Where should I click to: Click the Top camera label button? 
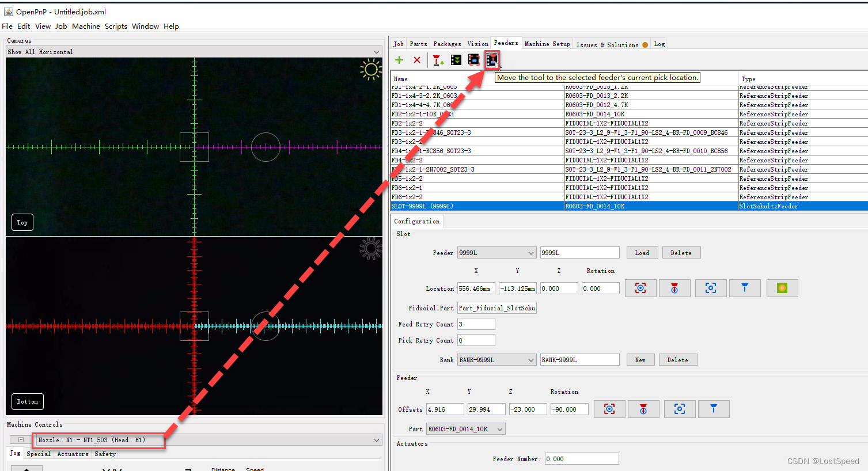(22, 222)
